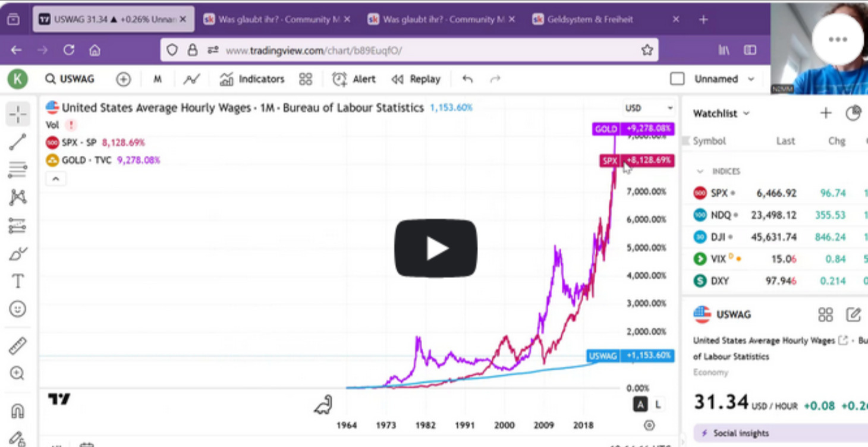Collapse the indicator legend chevron
This screenshot has height=447, width=868.
pyautogui.click(x=56, y=179)
